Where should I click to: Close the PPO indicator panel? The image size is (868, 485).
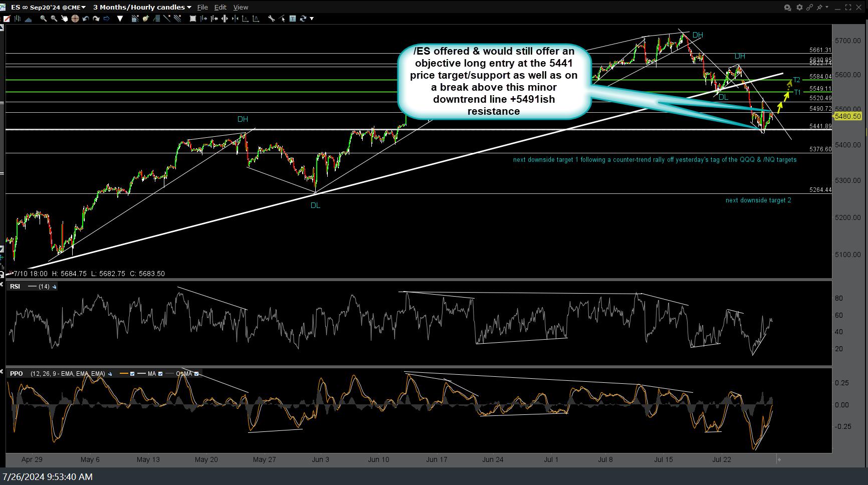pos(2,372)
